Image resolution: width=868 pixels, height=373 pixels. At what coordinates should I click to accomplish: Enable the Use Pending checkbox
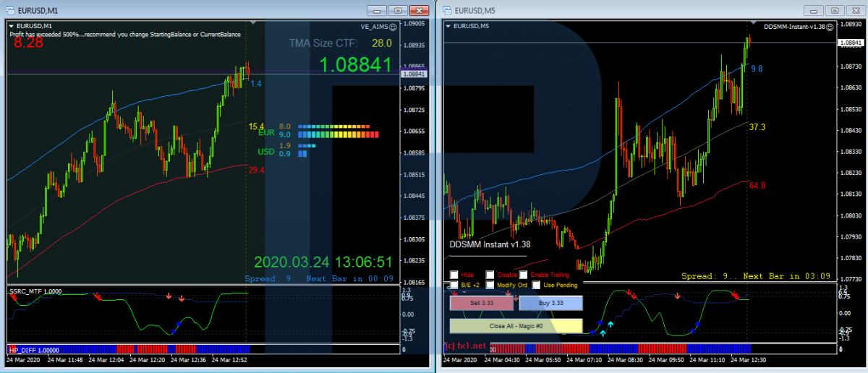pyautogui.click(x=536, y=285)
